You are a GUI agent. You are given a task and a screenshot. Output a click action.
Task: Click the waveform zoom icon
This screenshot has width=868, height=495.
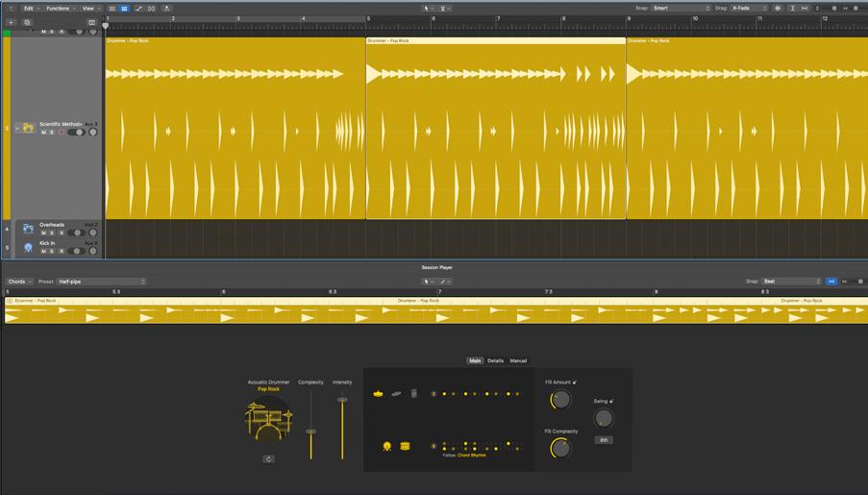click(778, 9)
